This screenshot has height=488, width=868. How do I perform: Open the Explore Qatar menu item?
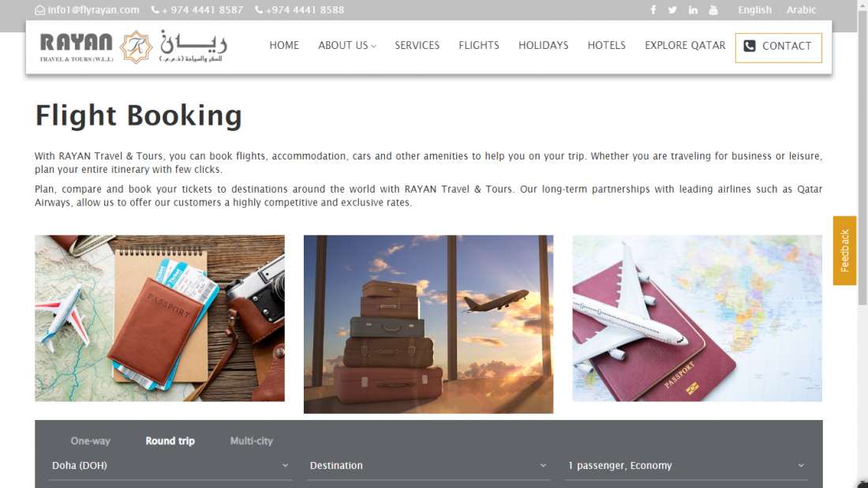pyautogui.click(x=685, y=46)
